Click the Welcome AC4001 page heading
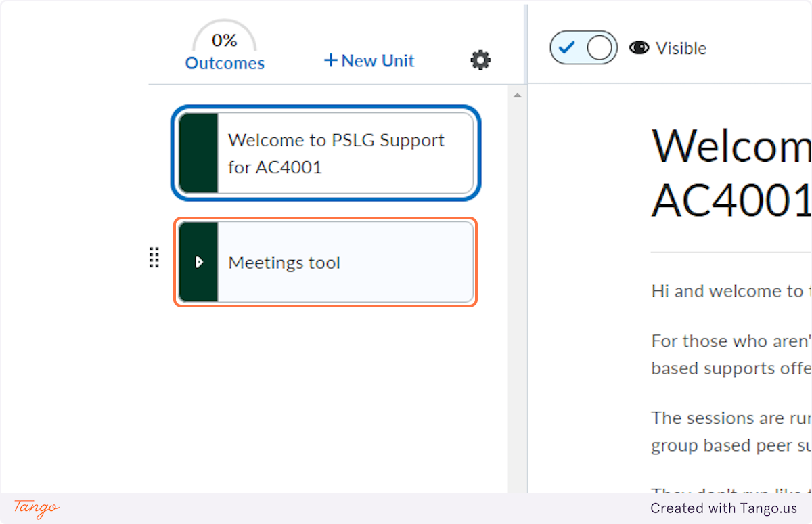The width and height of the screenshot is (812, 524). (731, 172)
